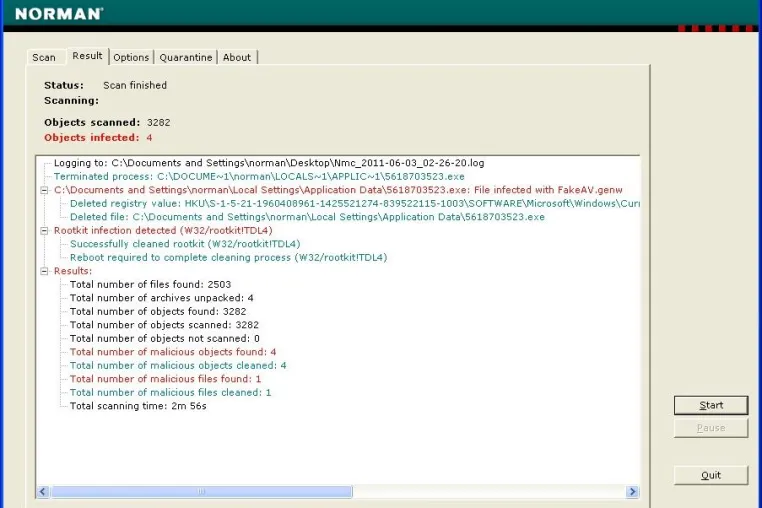
Task: Select 'Total number of malicious objects found: 4'
Action: [x=173, y=352]
